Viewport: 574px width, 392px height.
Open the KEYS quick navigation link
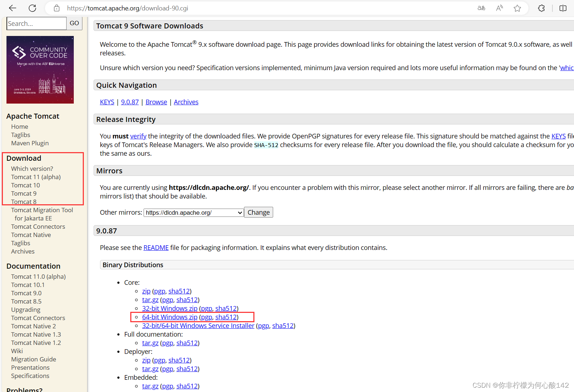[x=107, y=102]
